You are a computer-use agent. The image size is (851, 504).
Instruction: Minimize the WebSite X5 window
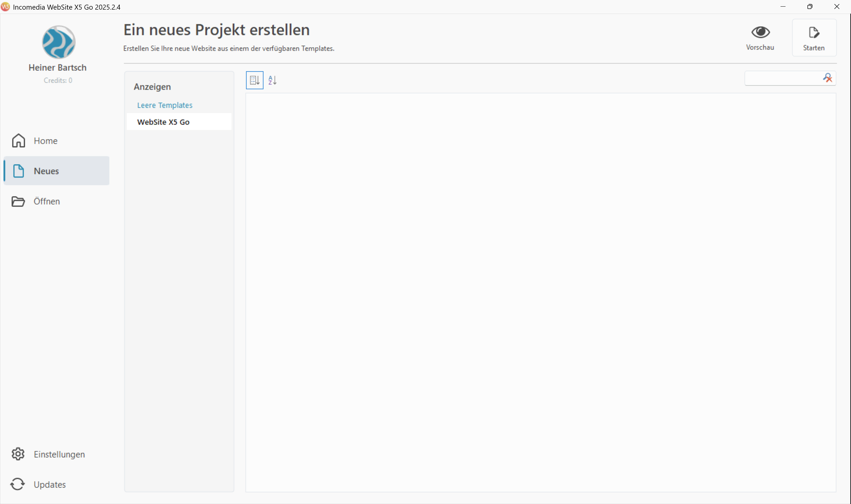click(x=783, y=7)
